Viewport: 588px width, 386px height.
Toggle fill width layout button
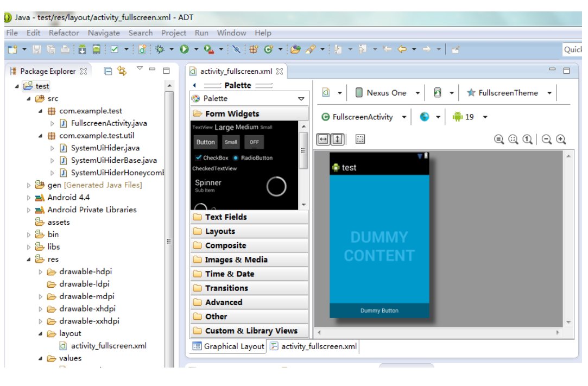click(323, 140)
